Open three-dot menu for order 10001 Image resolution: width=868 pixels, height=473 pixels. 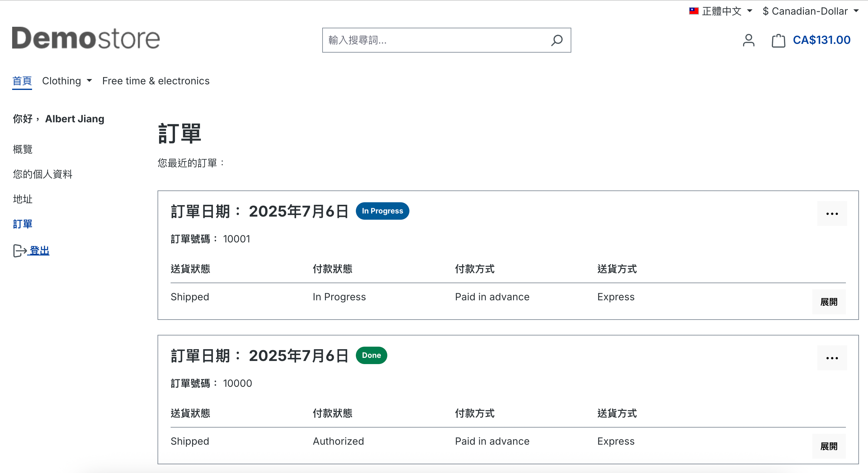point(832,213)
